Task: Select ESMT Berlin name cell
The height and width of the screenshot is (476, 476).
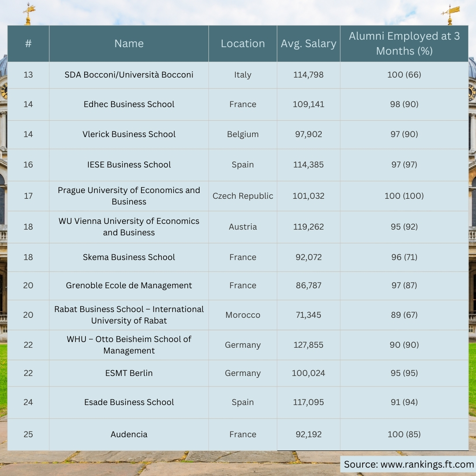Action: point(129,373)
